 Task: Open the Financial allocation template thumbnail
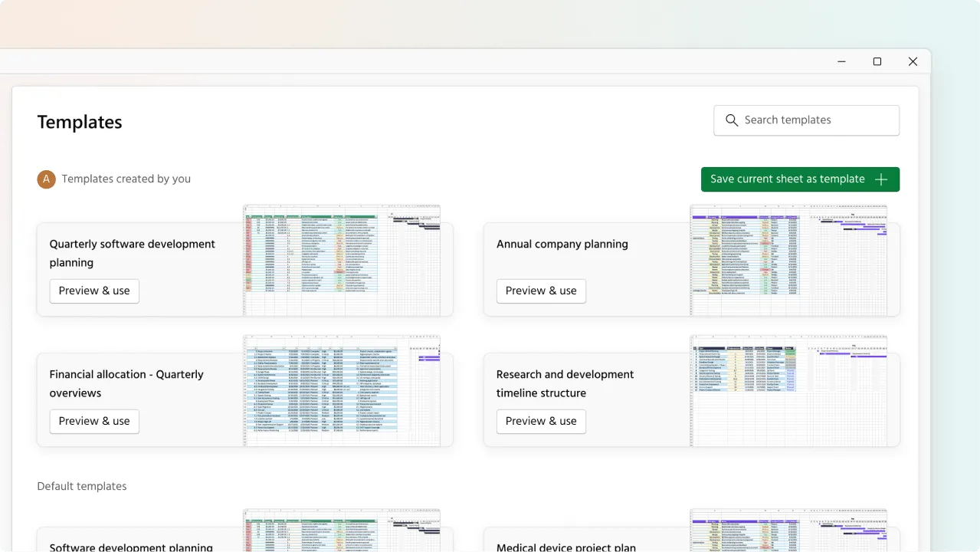[x=342, y=390]
